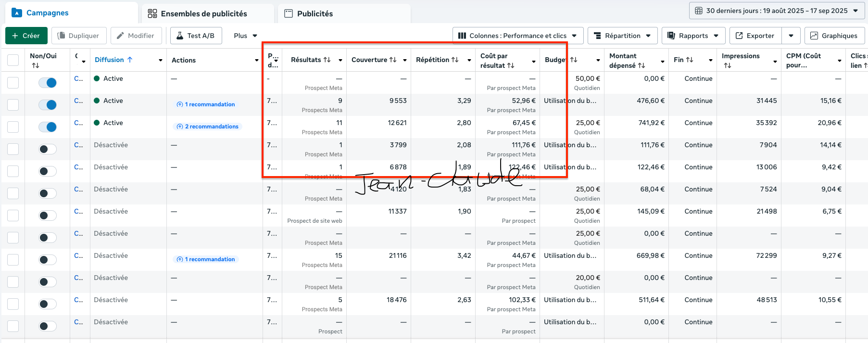The image size is (868, 343).
Task: Select checkbox of campaign with 741,92 € spent
Action: pos(13,127)
